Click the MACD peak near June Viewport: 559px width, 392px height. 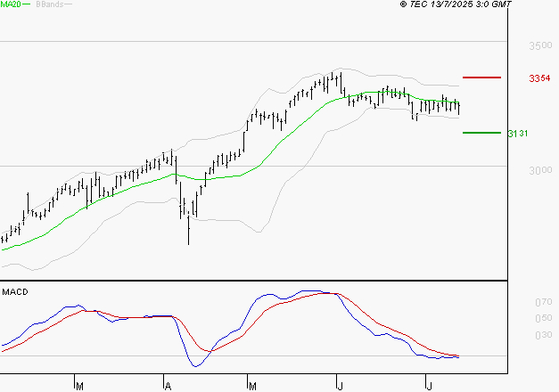(x=310, y=291)
